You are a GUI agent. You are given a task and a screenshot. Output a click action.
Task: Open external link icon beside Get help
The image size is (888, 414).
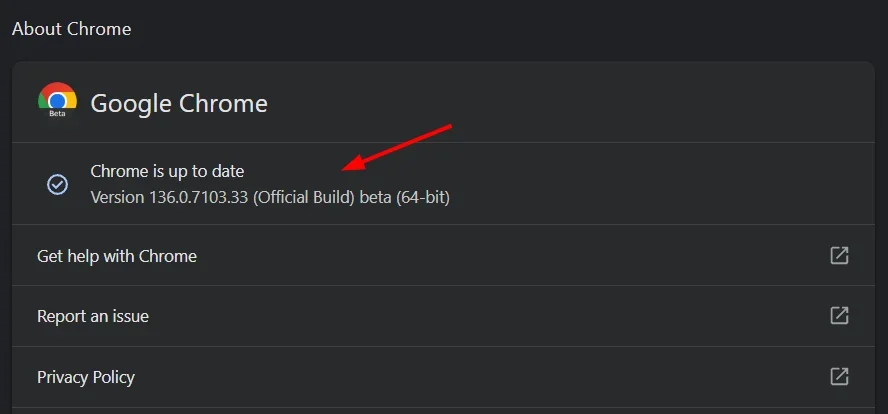[x=839, y=256]
